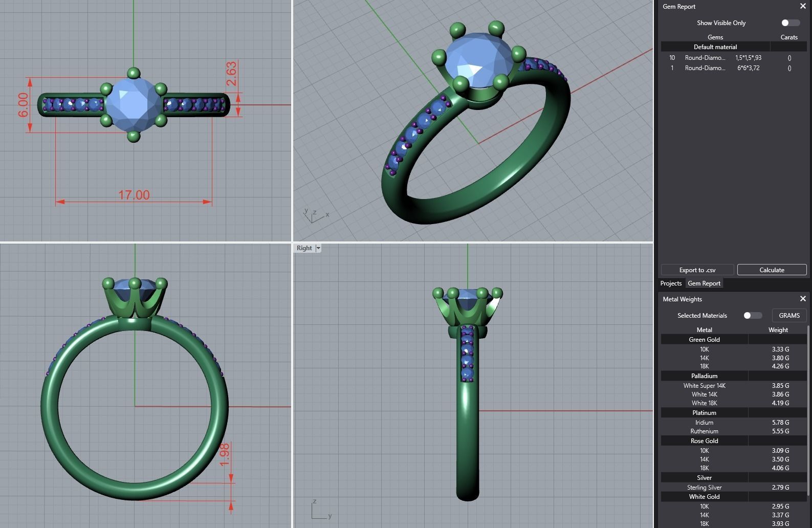
Task: Close the Metal Weights panel
Action: point(802,299)
